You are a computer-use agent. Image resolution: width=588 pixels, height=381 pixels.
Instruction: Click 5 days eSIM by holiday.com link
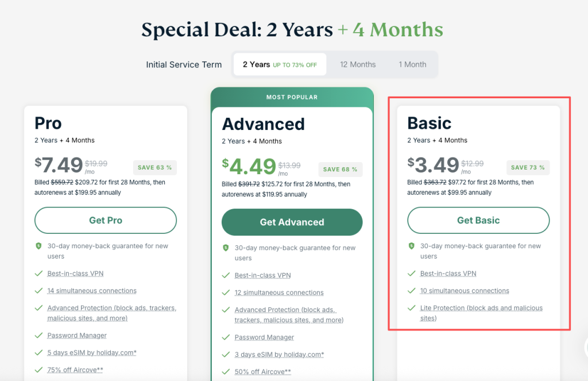coord(92,352)
